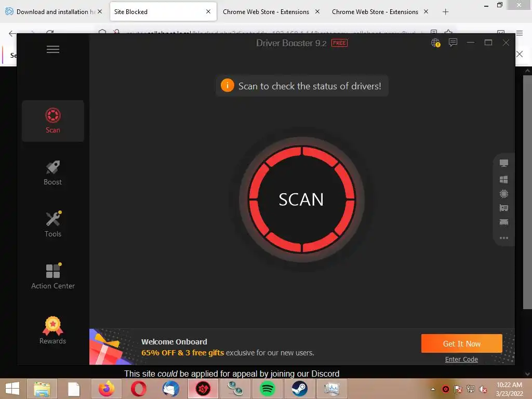Expand more device info via three dots
Viewport: 532px width, 399px height.
504,238
